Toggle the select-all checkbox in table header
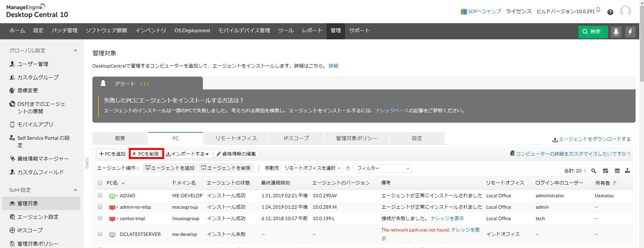Screen dimensions: 644x248 click(100, 183)
